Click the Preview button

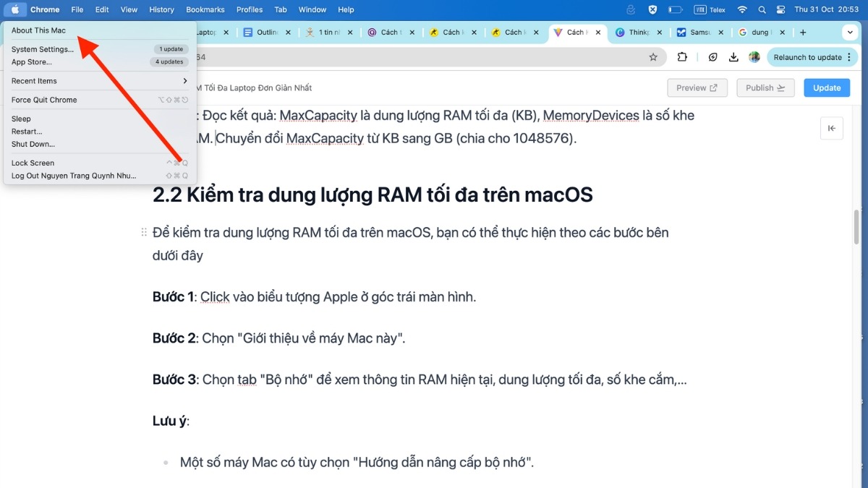tap(697, 87)
